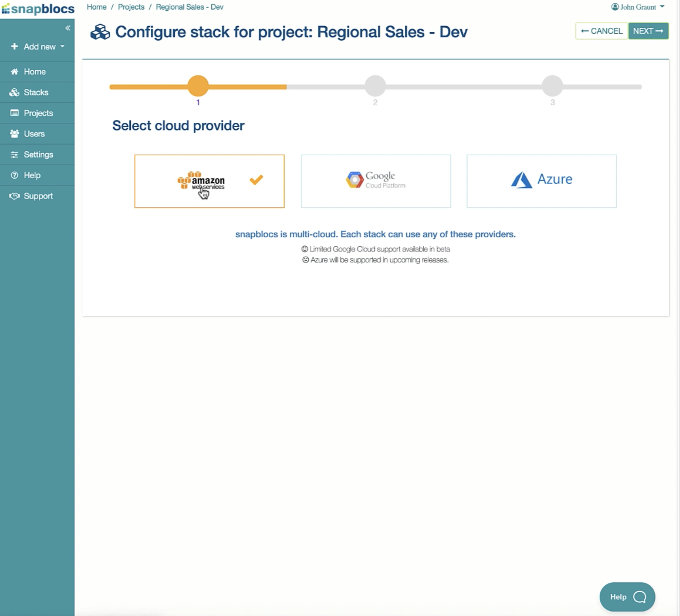Click the Home house icon in sidebar
This screenshot has width=680, height=616.
(14, 72)
